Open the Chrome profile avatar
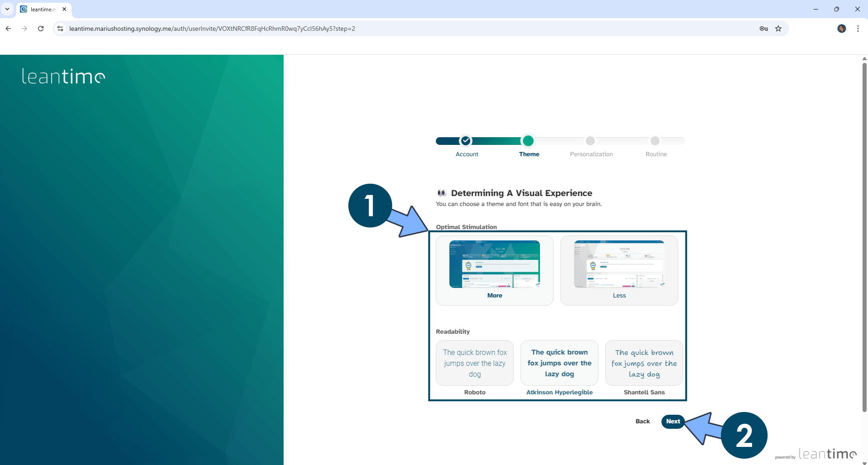Viewport: 868px width, 465px height. [842, 29]
